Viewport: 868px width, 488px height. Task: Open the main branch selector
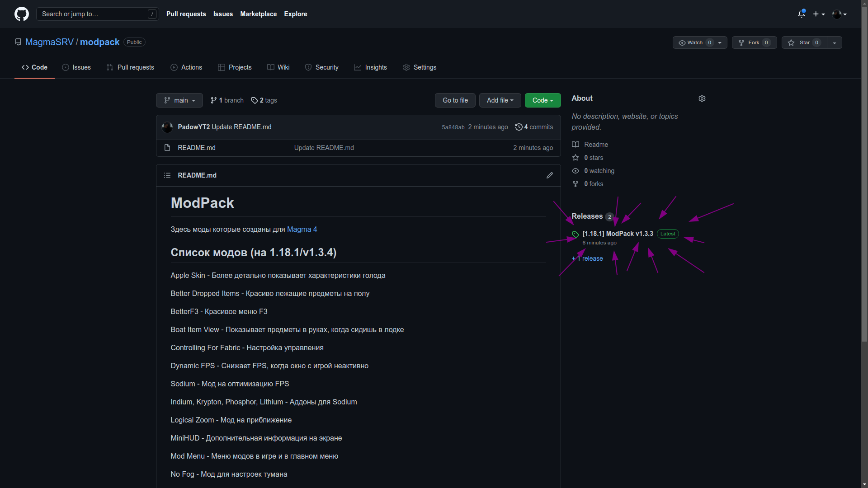coord(179,100)
